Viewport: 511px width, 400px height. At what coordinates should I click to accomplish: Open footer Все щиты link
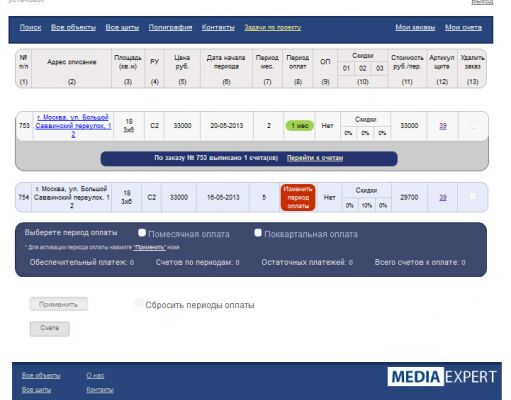(36, 390)
